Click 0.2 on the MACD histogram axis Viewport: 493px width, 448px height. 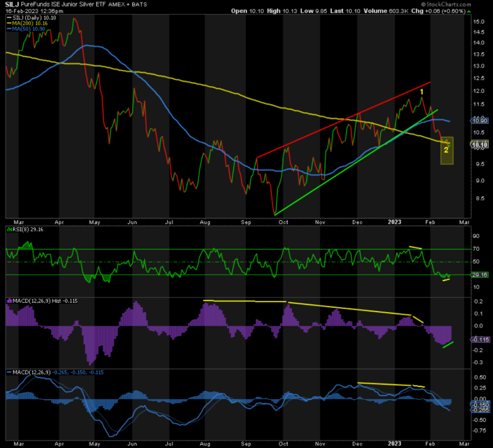point(479,302)
